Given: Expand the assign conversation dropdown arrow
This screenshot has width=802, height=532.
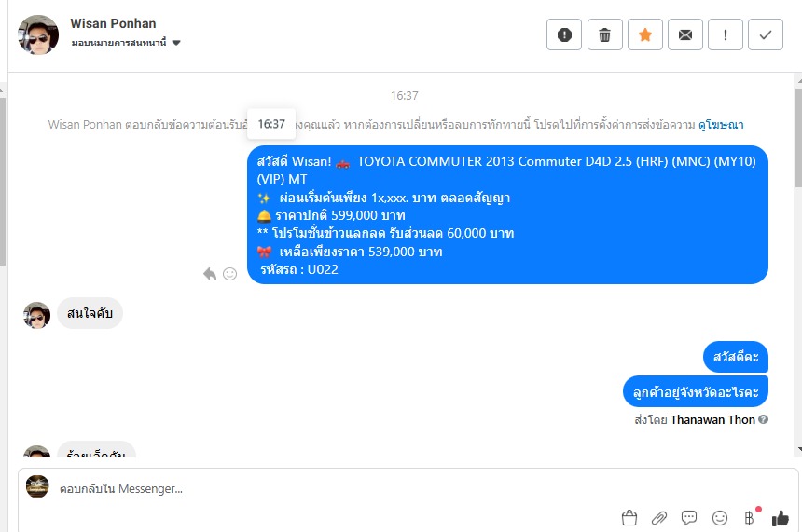Looking at the screenshot, I should (176, 43).
